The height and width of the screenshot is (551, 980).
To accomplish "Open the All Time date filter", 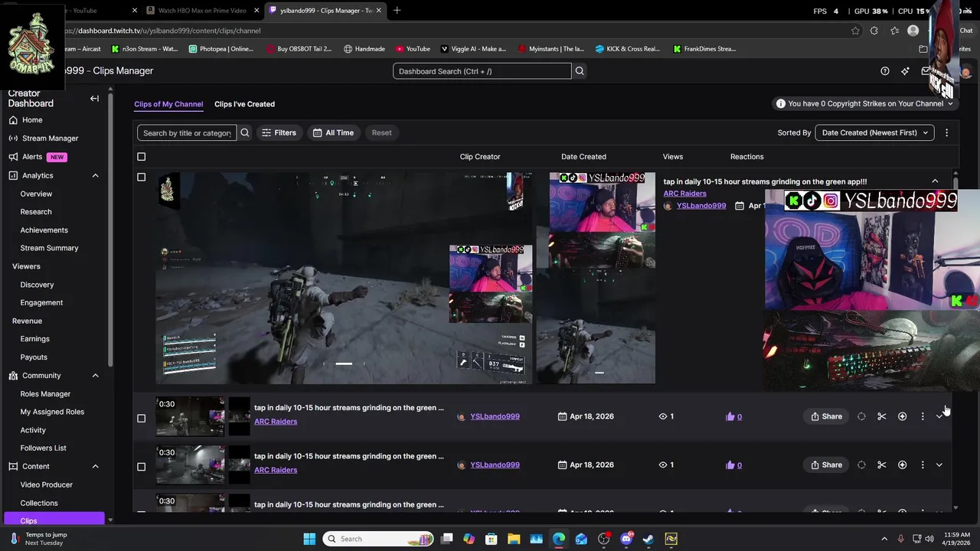I will (x=333, y=133).
